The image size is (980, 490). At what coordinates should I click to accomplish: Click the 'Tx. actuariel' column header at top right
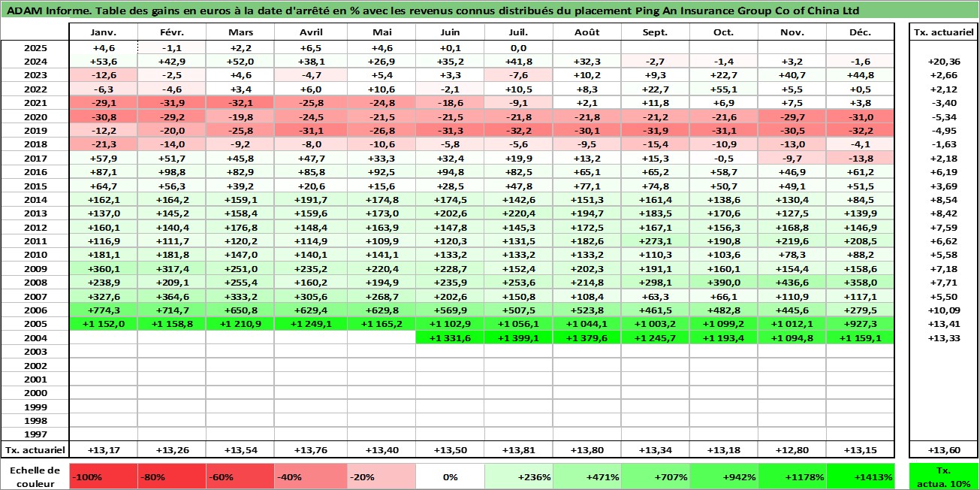click(x=944, y=32)
